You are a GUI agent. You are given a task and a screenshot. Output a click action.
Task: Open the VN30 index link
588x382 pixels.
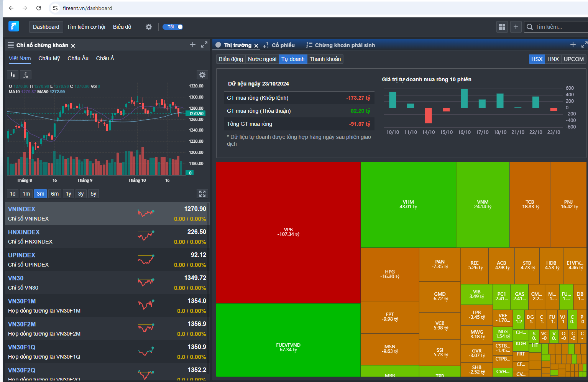click(16, 278)
